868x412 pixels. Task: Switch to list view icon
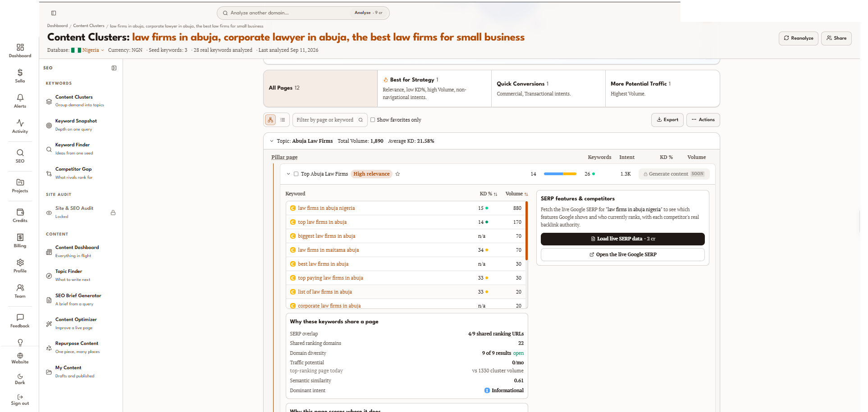(283, 120)
